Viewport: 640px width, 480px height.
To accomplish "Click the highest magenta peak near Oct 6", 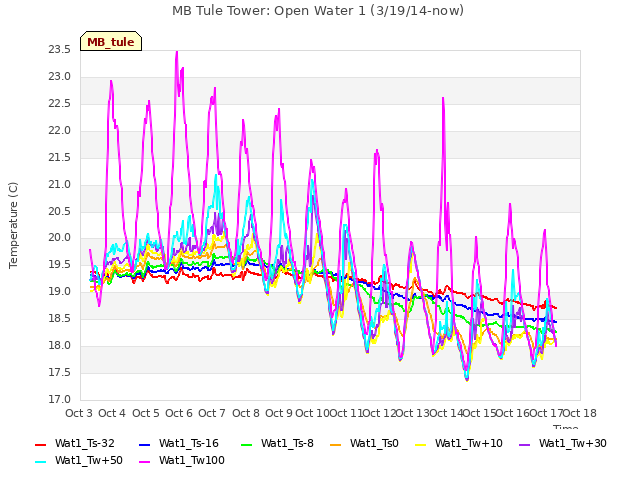I will [x=177, y=53].
